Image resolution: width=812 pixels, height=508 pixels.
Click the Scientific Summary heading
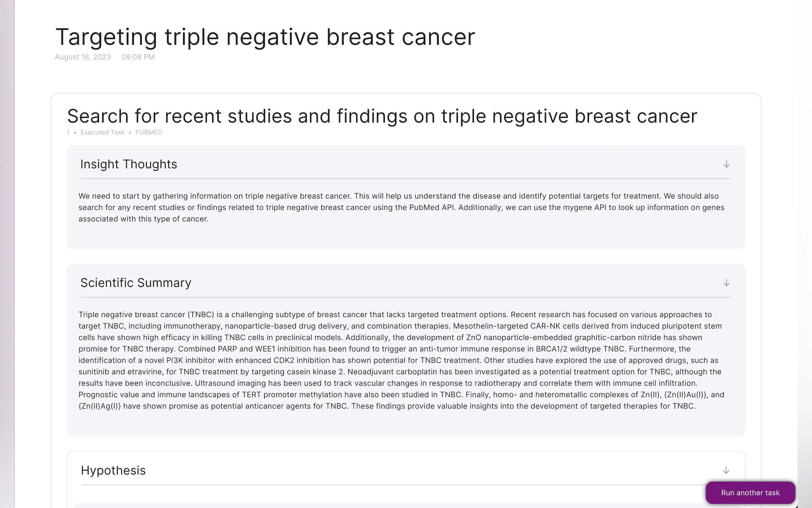136,283
